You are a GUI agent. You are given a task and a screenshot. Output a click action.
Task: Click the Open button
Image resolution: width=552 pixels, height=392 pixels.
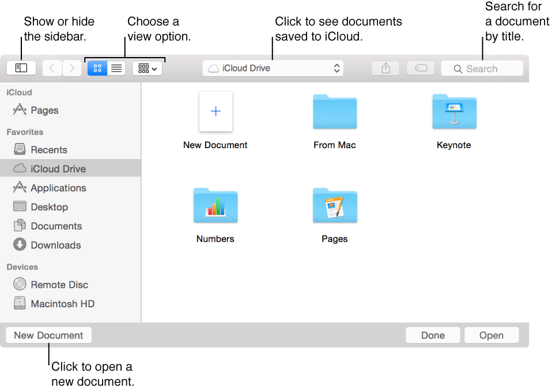pos(491,335)
